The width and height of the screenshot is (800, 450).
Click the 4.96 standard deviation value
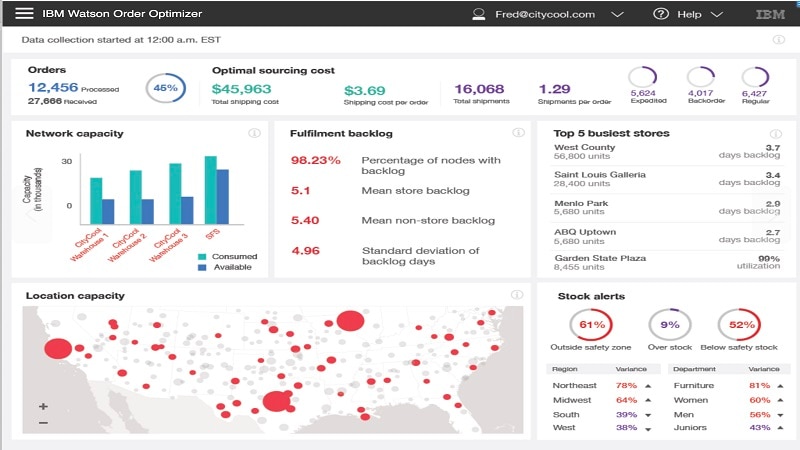click(306, 251)
